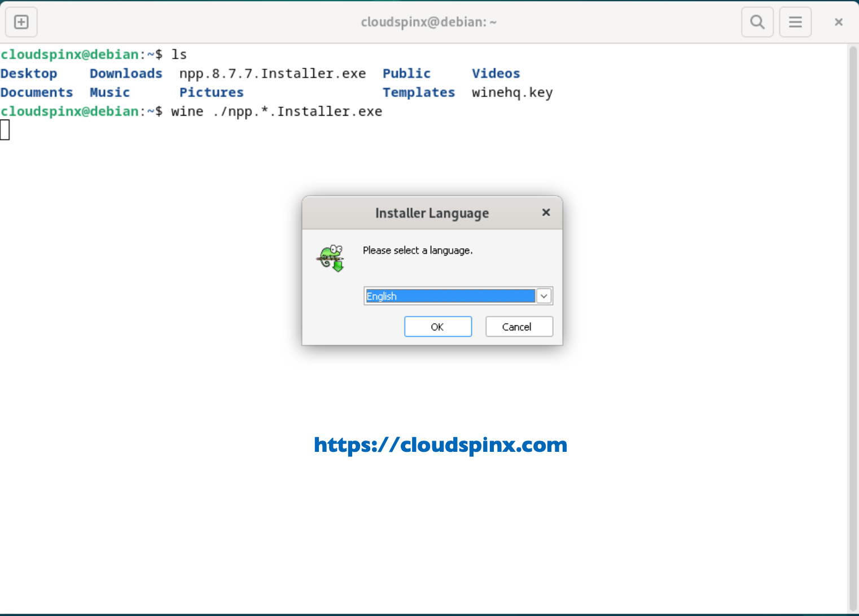Click the terminal title cloudspinx@debian

tap(429, 22)
